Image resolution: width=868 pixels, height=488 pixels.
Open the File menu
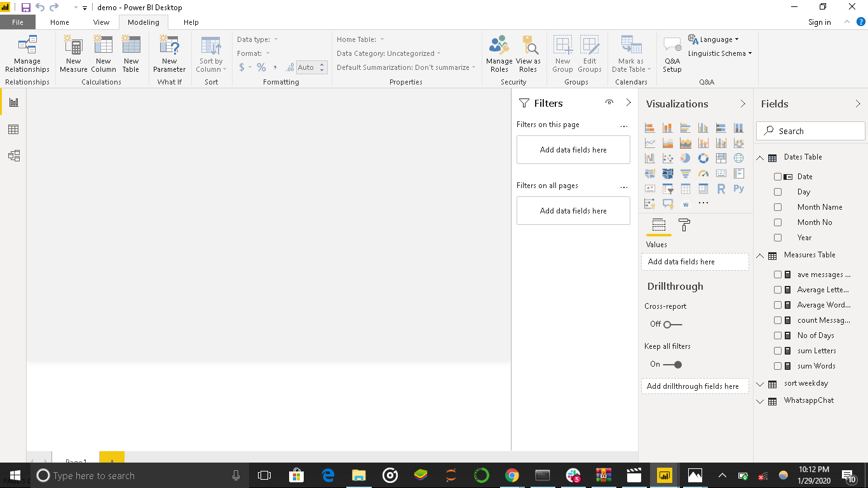pos(18,22)
